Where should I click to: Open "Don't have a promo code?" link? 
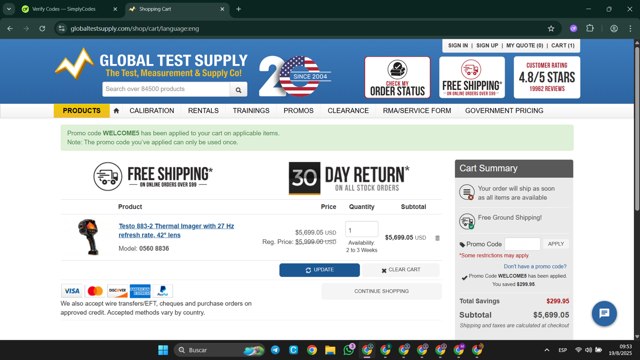click(535, 266)
